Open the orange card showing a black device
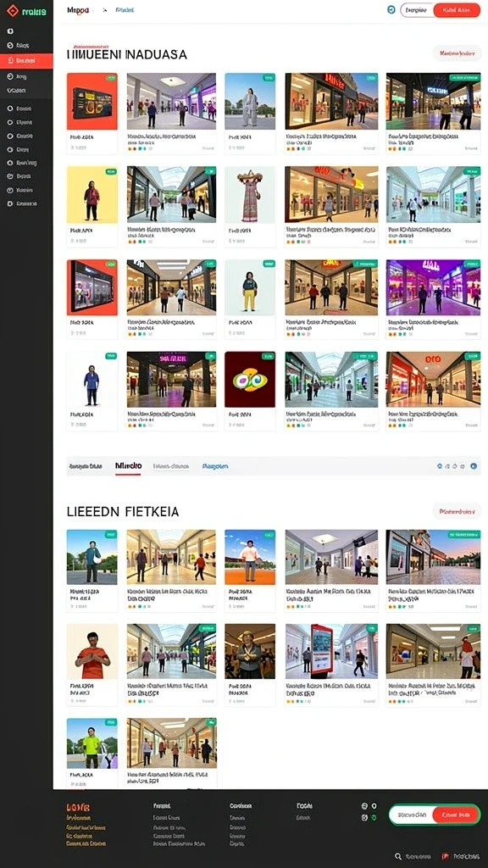488x868 pixels. (x=91, y=114)
